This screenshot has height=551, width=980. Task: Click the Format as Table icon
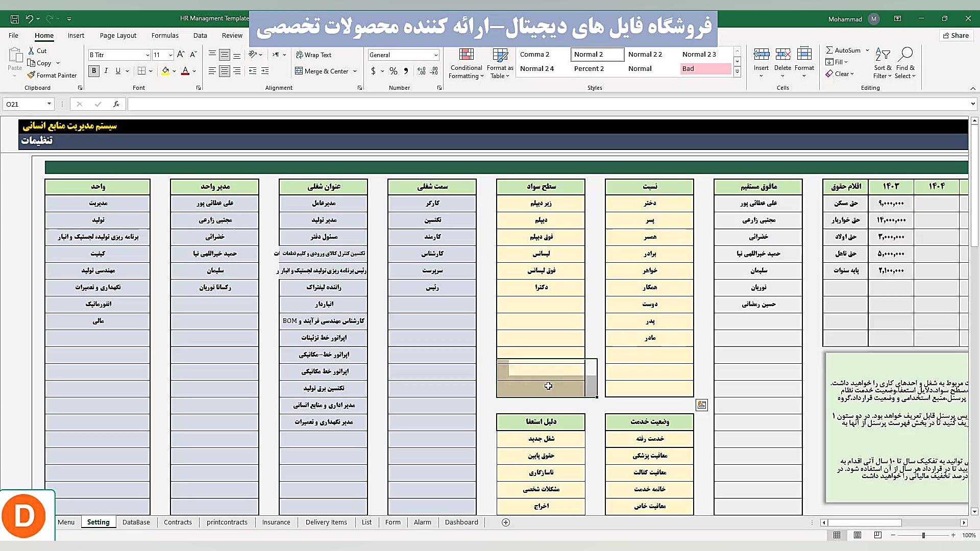[500, 56]
